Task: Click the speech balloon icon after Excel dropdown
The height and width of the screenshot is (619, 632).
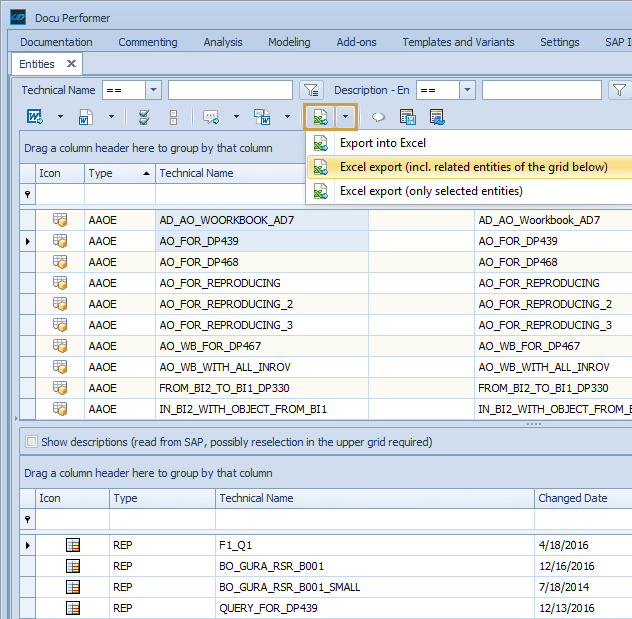Action: pos(379,117)
